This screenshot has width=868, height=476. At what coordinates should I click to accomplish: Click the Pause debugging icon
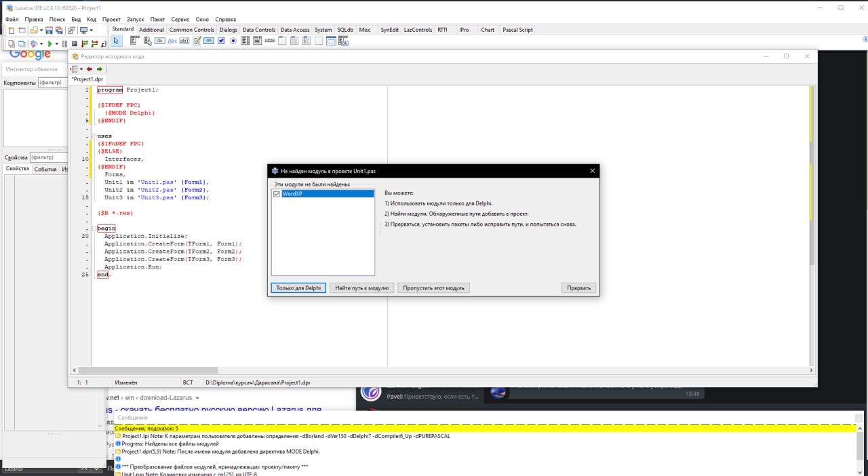point(64,44)
